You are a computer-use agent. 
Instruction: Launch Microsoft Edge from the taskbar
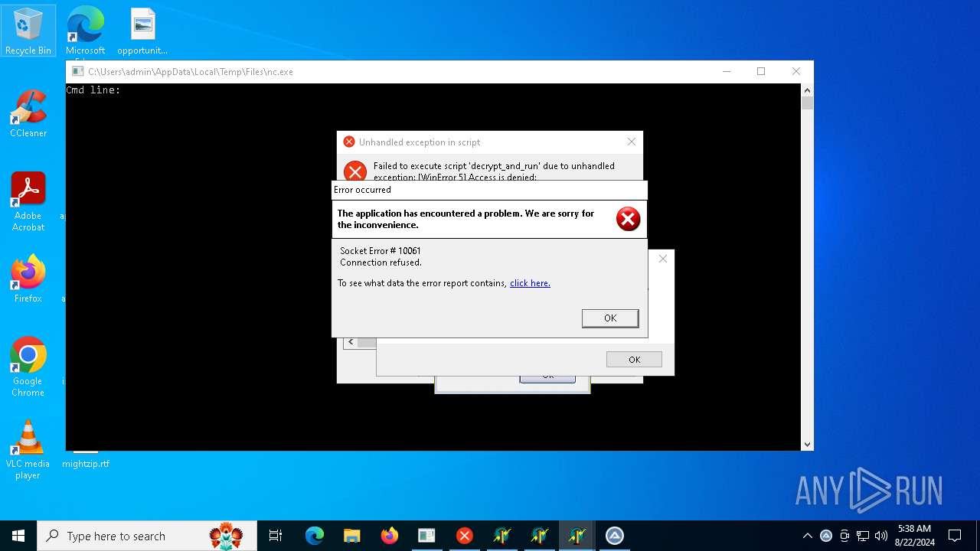(x=315, y=536)
